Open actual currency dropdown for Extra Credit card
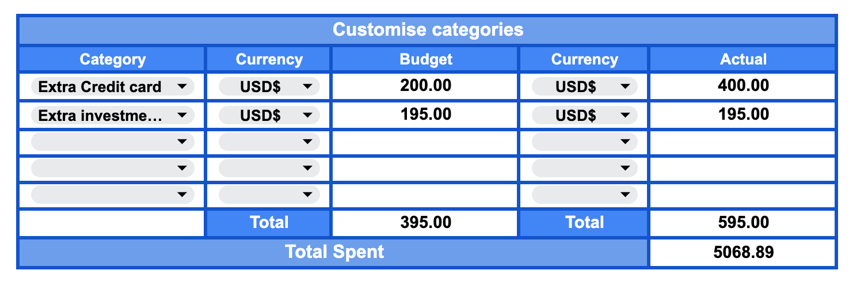This screenshot has height=289, width=868. (x=584, y=87)
